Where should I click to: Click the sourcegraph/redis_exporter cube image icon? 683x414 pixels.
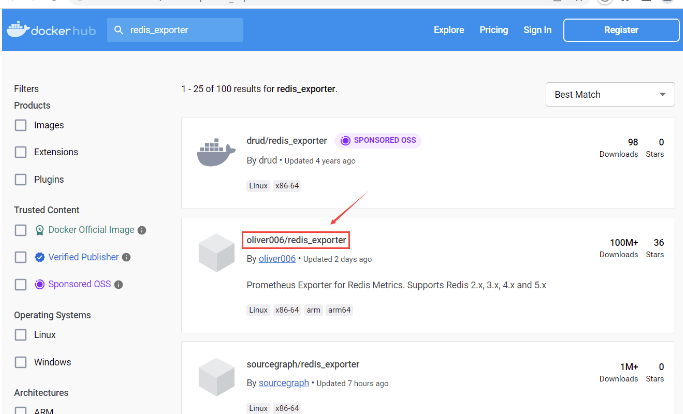(216, 377)
